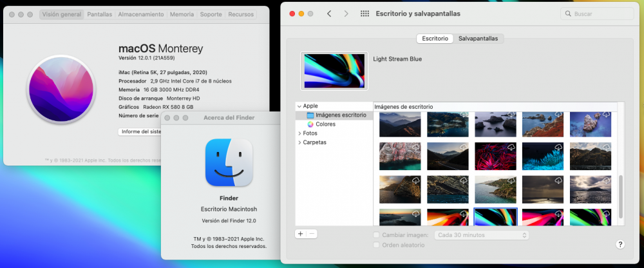Show all preferences via grid icon

point(365,14)
